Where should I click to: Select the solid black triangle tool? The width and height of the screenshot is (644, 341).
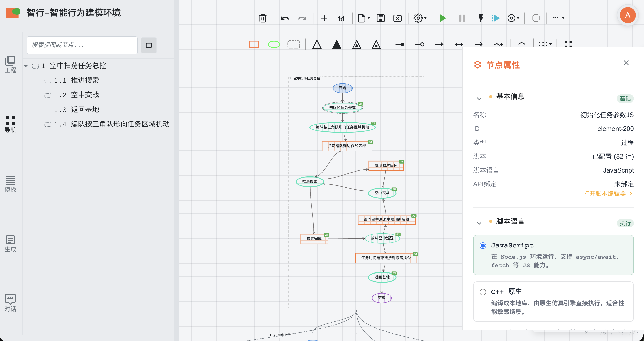pyautogui.click(x=337, y=44)
